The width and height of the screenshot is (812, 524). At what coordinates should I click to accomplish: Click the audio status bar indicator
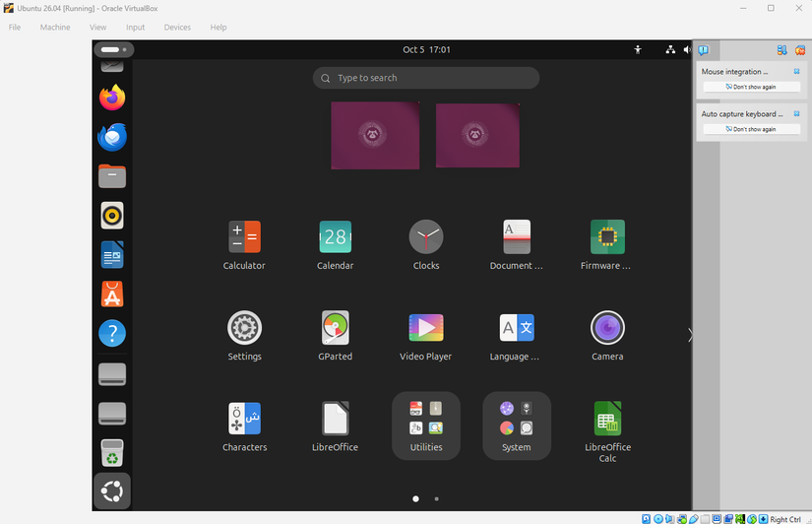669,519
